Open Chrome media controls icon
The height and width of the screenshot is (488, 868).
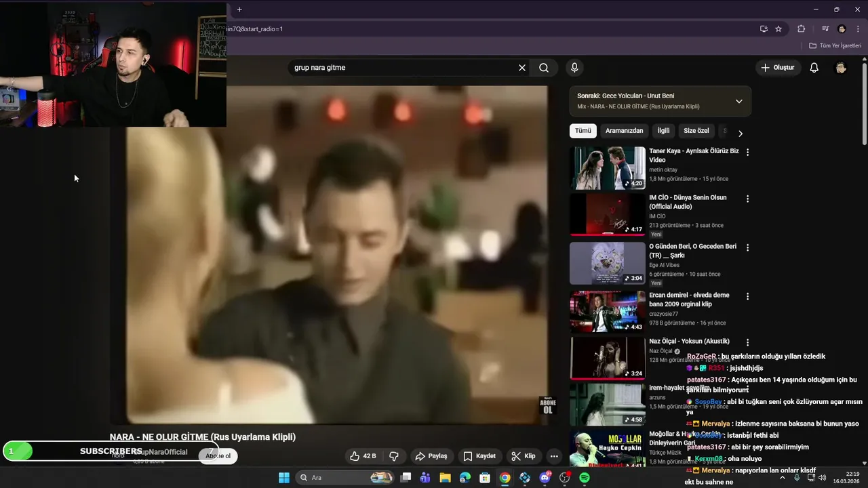(x=825, y=29)
